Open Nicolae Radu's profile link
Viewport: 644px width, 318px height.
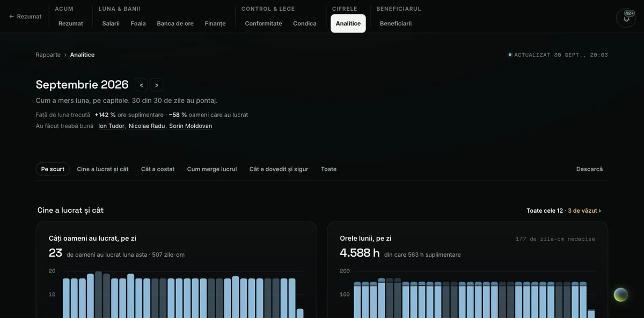[147, 126]
